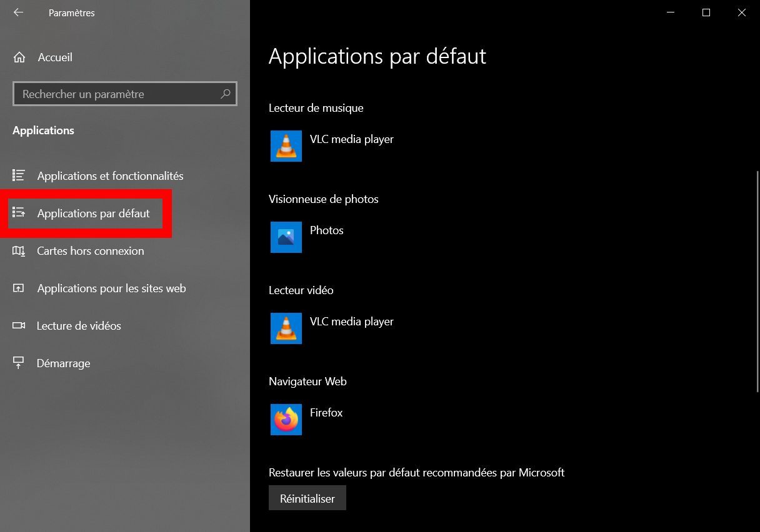
Task: Click the Démarrage startup icon
Action: (19, 363)
